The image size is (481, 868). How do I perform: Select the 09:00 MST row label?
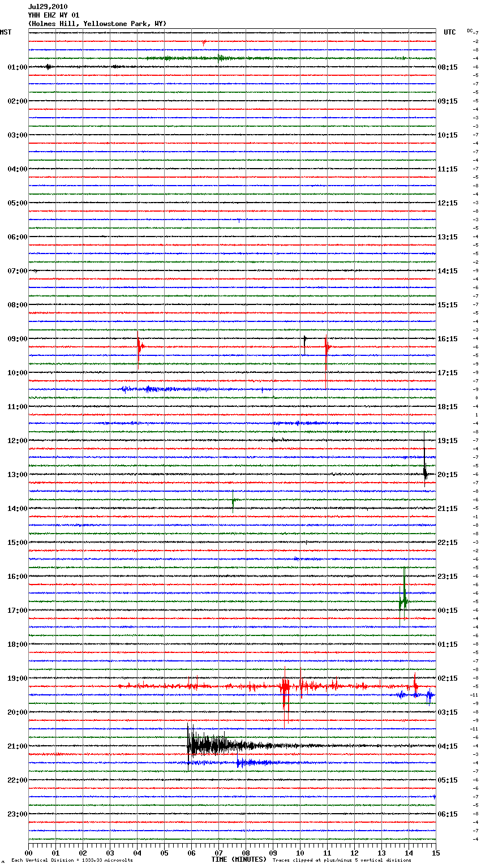(x=18, y=339)
